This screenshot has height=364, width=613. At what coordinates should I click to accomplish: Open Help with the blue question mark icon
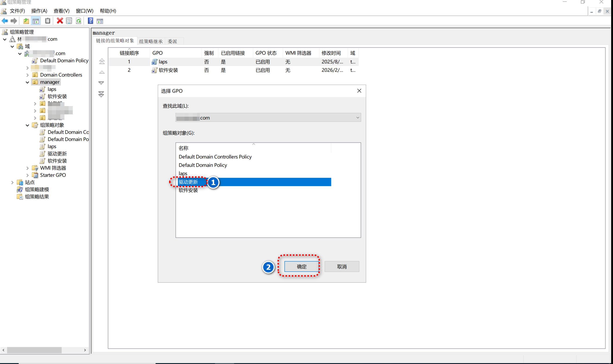(x=90, y=21)
